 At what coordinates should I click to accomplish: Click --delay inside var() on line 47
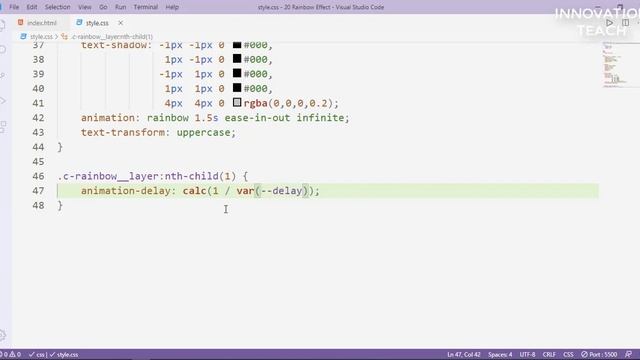pos(281,191)
